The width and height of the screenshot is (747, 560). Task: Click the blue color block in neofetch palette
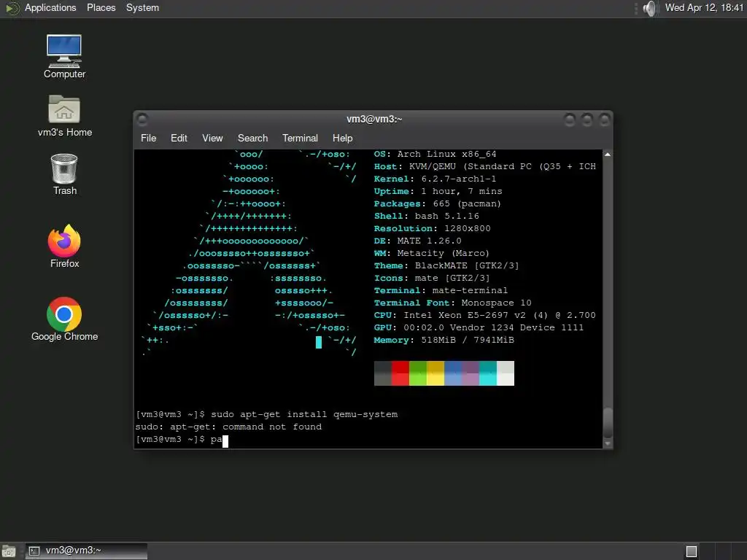[453, 373]
